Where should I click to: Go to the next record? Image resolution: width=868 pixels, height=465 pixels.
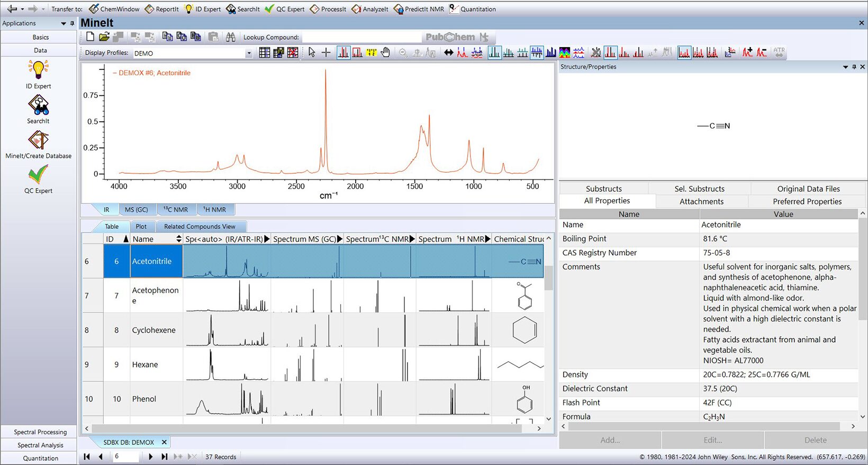pos(151,457)
